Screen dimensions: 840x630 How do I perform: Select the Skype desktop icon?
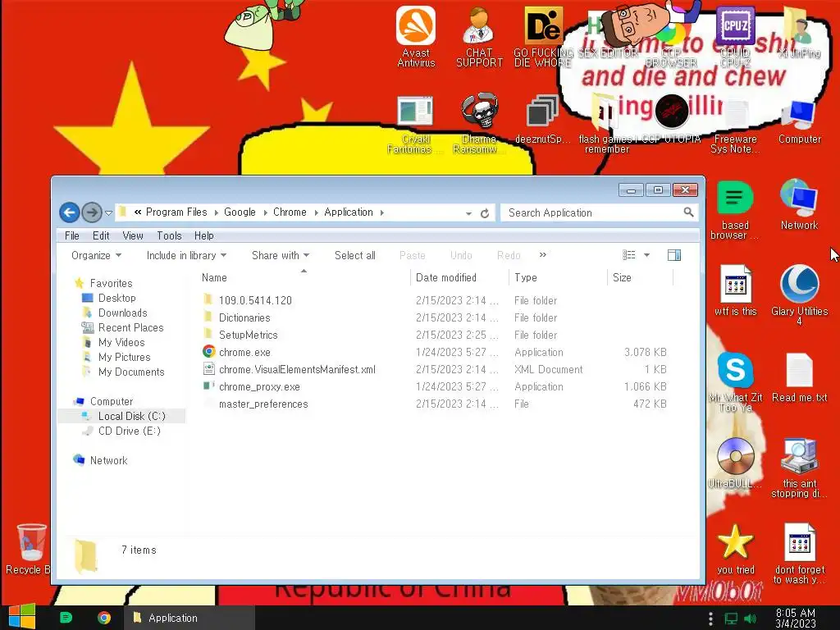[735, 381]
